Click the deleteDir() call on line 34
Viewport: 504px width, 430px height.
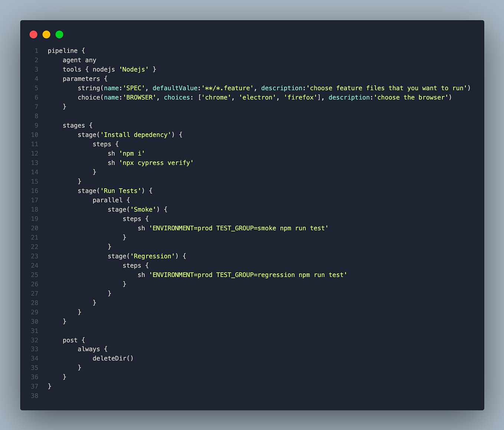point(113,358)
